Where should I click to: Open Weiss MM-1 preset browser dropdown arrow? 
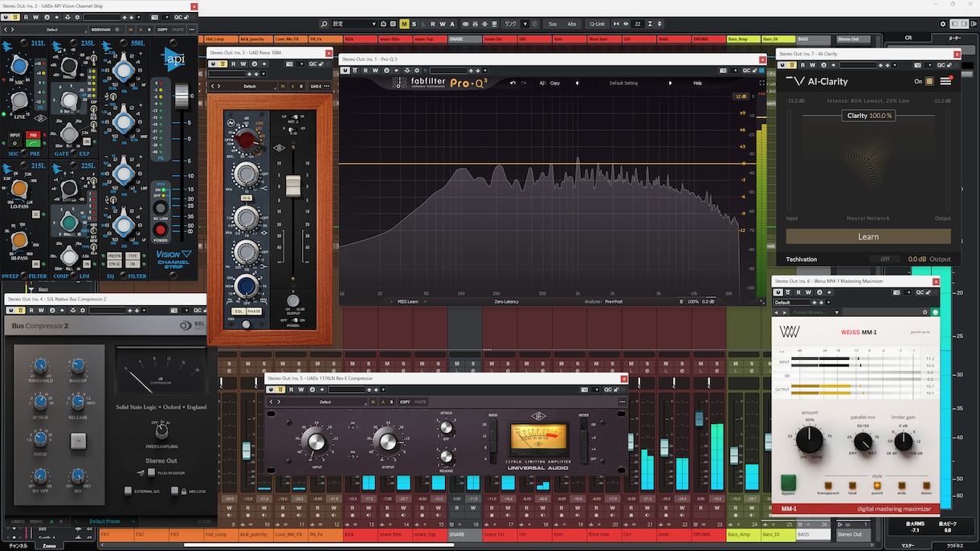coord(836,312)
